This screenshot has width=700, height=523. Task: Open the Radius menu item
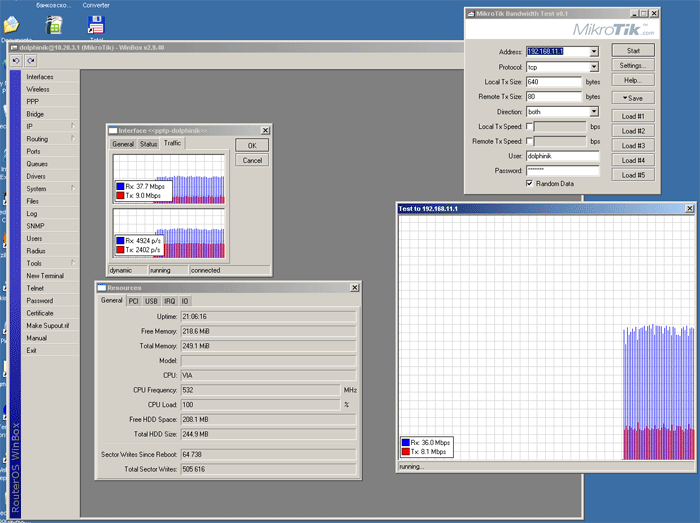(50, 251)
